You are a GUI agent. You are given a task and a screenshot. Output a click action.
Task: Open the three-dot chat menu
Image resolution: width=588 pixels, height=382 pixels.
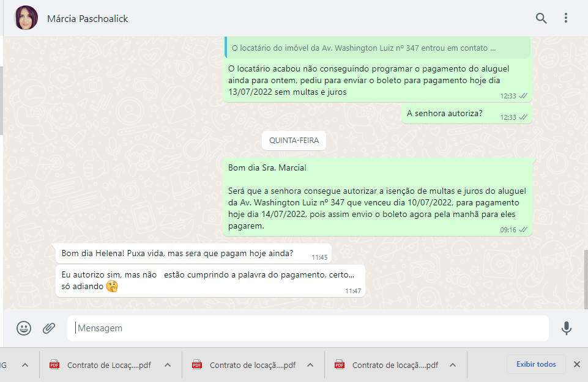click(566, 18)
